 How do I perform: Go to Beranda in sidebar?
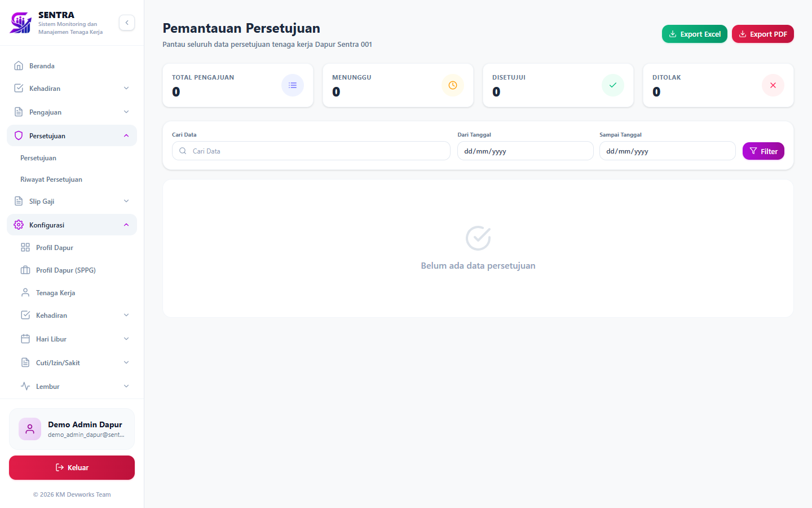(x=72, y=65)
